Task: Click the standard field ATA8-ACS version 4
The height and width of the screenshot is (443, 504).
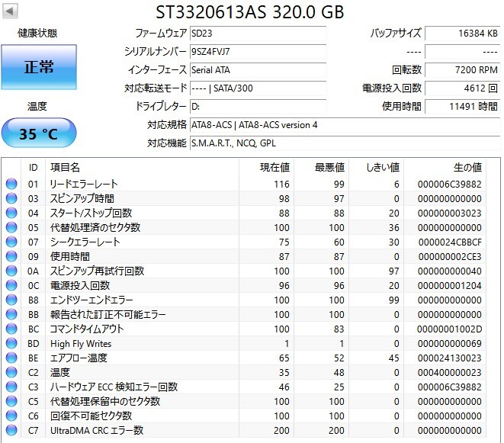Action: (345, 125)
